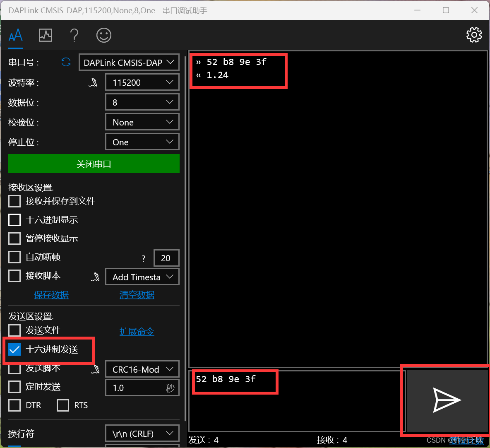This screenshot has width=490, height=448.
Task: Open the waveform plot view
Action: point(45,35)
